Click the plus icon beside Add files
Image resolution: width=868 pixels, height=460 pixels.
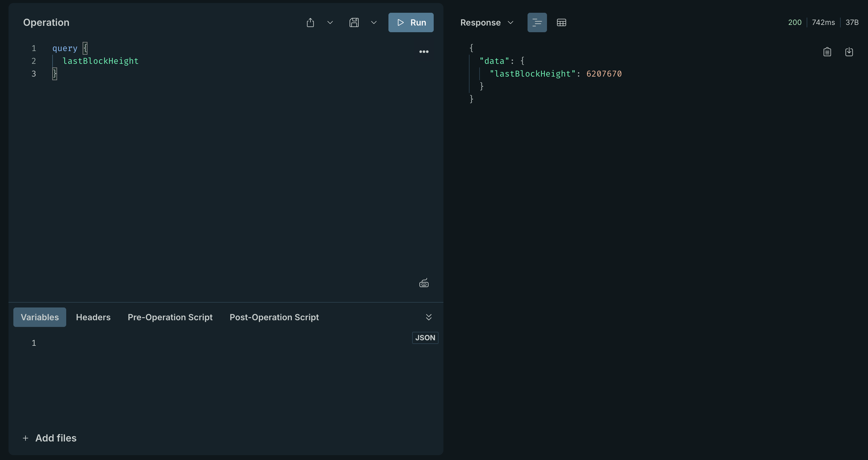tap(26, 438)
